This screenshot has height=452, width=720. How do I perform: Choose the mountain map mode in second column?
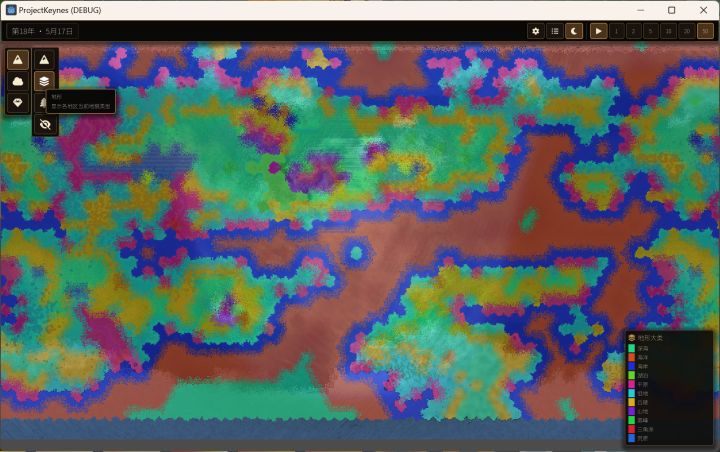(45, 59)
